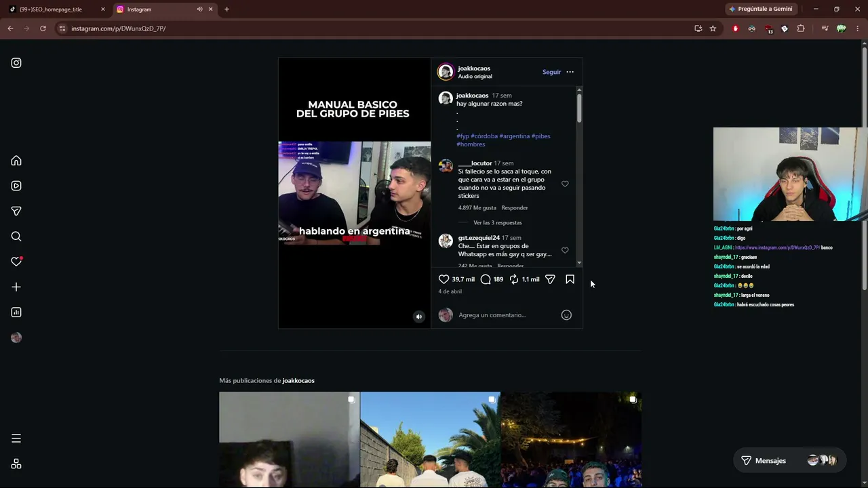Open the three-line More menu in sidebar
868x488 pixels.
click(x=16, y=439)
